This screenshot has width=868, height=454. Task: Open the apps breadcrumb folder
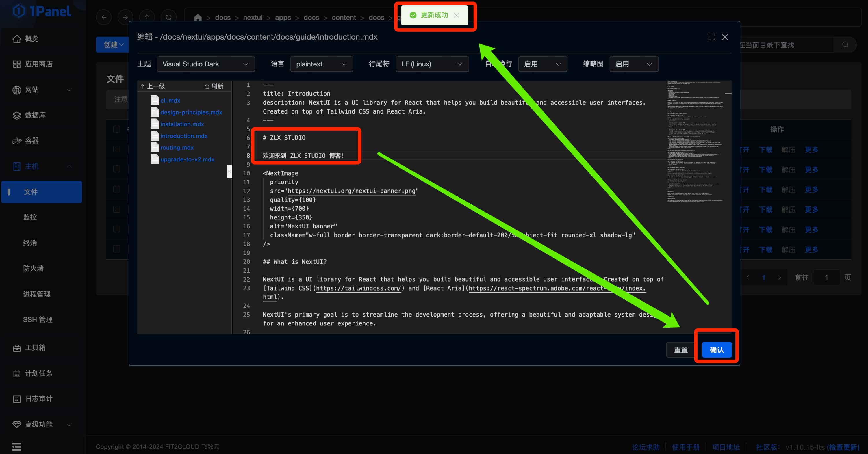[x=283, y=18]
